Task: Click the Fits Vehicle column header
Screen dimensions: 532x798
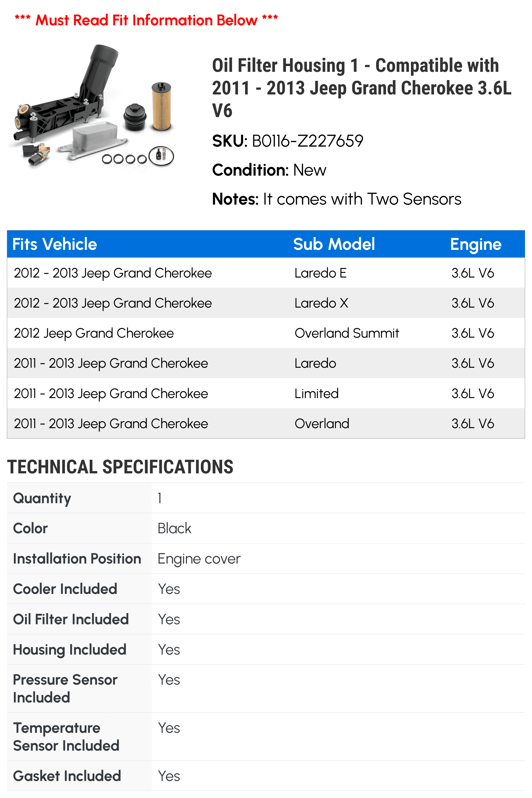Action: 55,244
